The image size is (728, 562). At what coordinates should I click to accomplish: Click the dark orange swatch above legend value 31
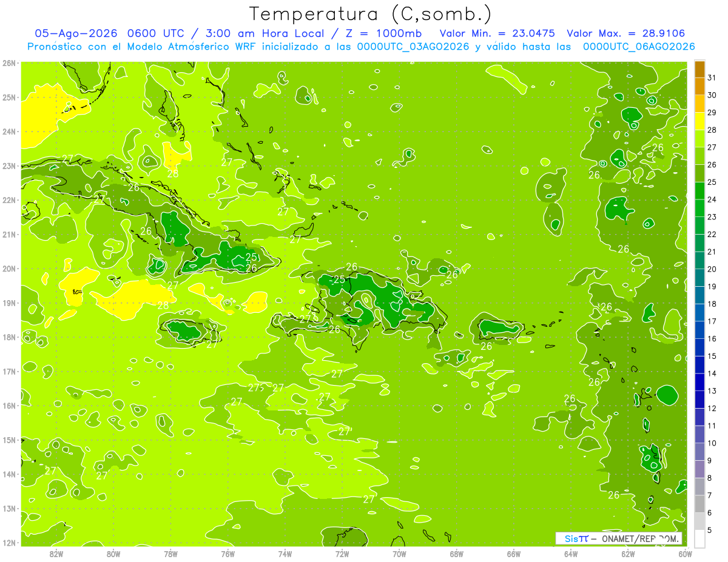point(699,69)
